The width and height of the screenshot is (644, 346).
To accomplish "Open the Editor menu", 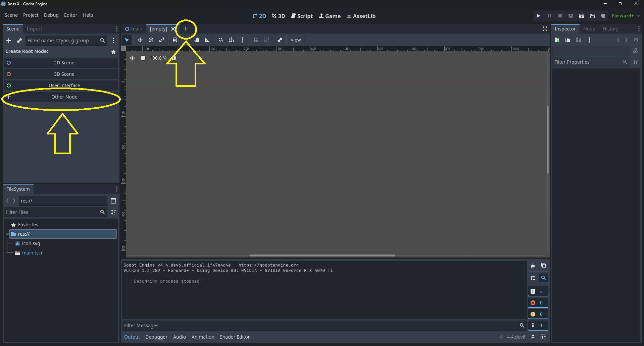I will tap(70, 15).
